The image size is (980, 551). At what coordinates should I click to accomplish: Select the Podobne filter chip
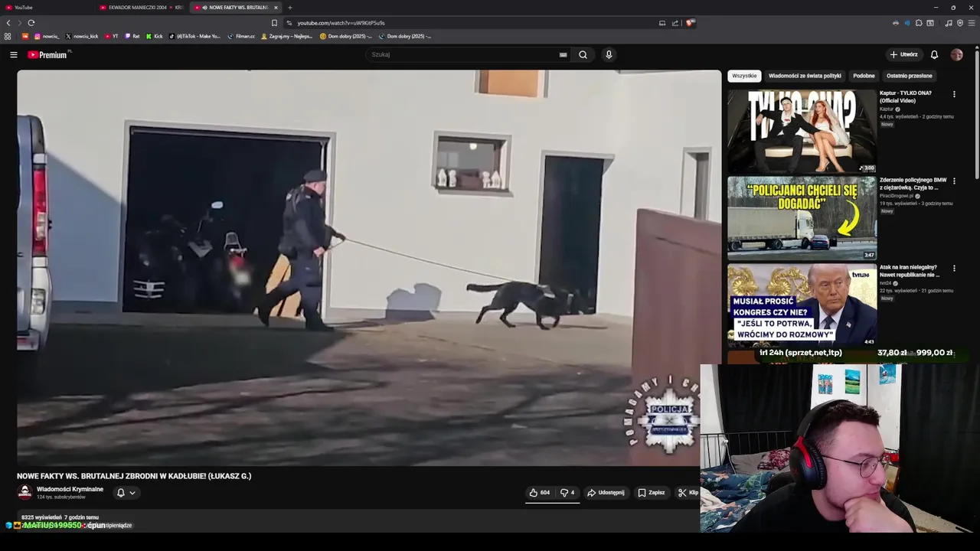click(x=864, y=76)
